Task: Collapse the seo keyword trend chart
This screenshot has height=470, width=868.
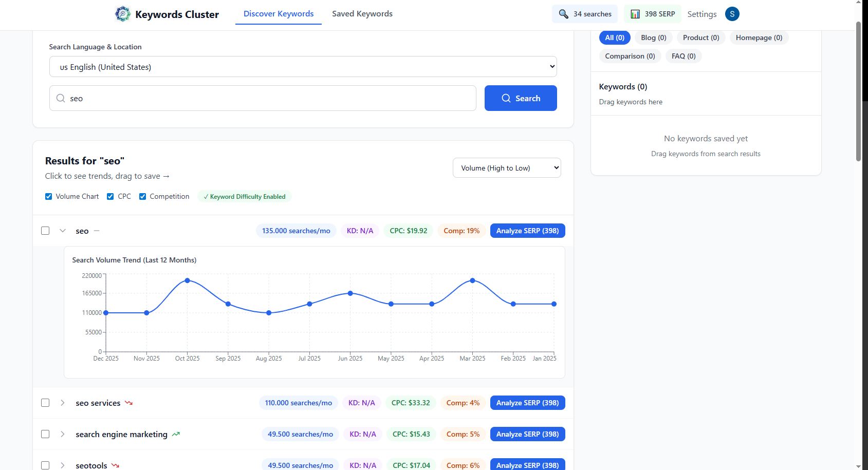Action: click(63, 231)
